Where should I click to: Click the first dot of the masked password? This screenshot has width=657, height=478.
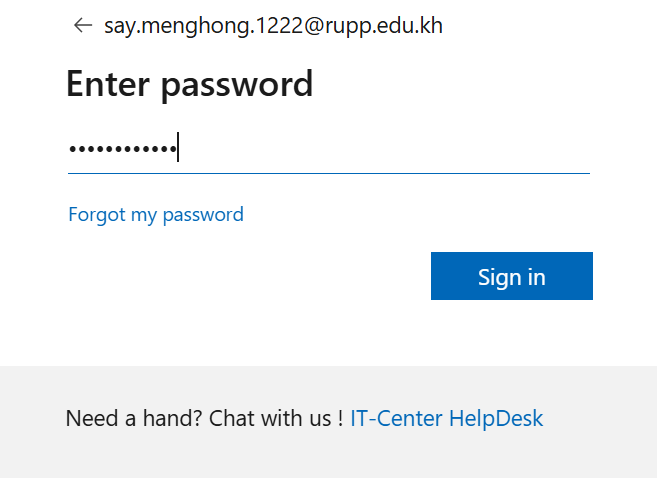click(72, 150)
